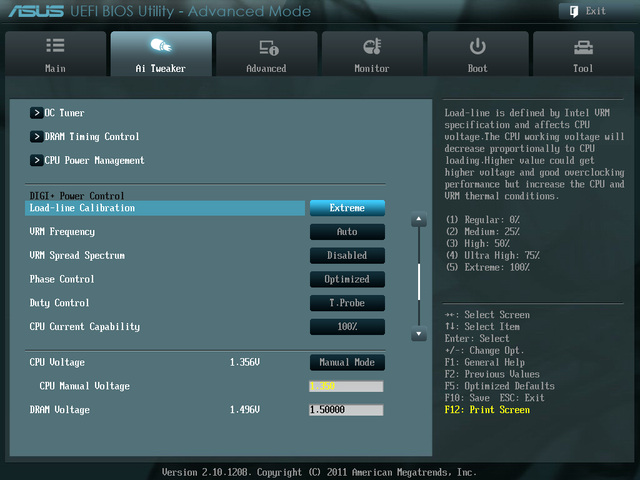This screenshot has height=480, width=640.
Task: Click the Regular: 0% help entry
Action: coord(482,220)
